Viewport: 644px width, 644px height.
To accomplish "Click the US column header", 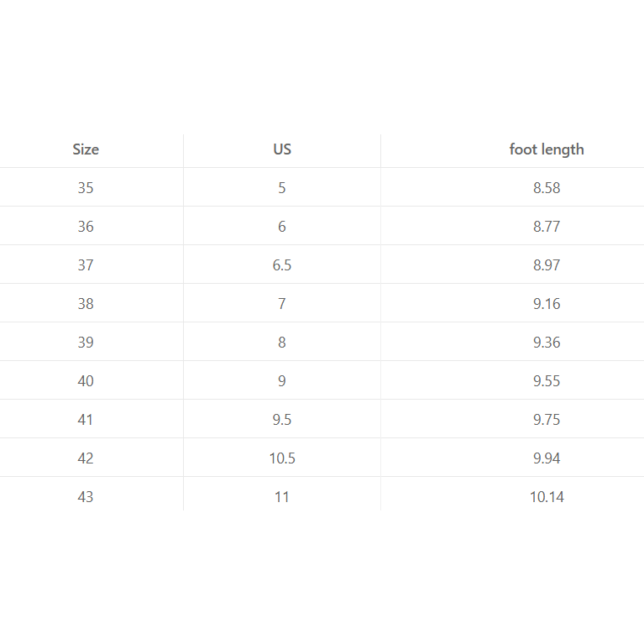I will 282,149.
